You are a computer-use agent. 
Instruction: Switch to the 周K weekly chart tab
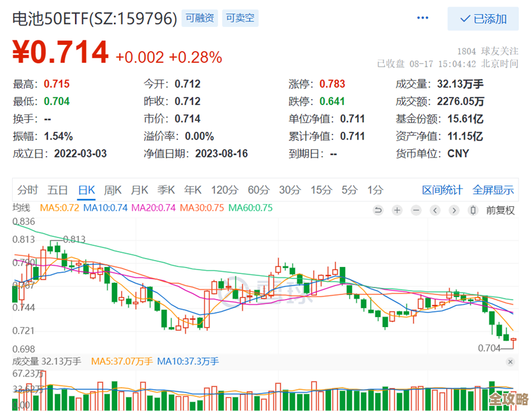click(x=113, y=190)
